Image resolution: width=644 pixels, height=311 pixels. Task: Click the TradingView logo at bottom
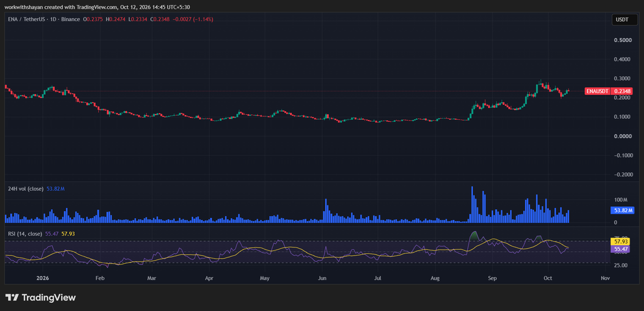[40, 297]
